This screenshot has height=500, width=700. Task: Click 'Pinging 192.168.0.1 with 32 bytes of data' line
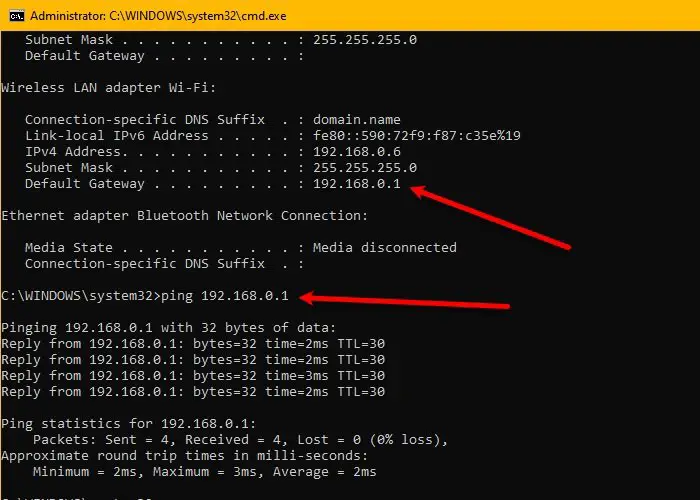[x=168, y=328]
